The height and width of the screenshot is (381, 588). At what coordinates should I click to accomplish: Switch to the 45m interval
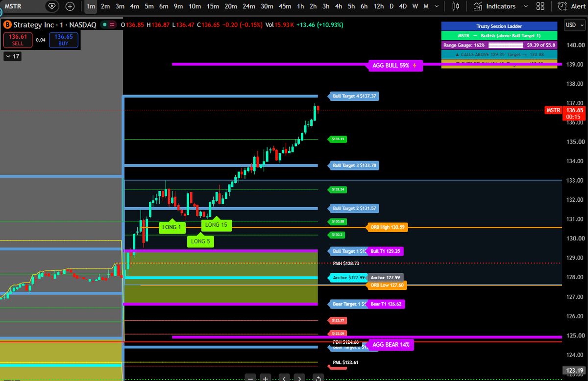pyautogui.click(x=285, y=6)
